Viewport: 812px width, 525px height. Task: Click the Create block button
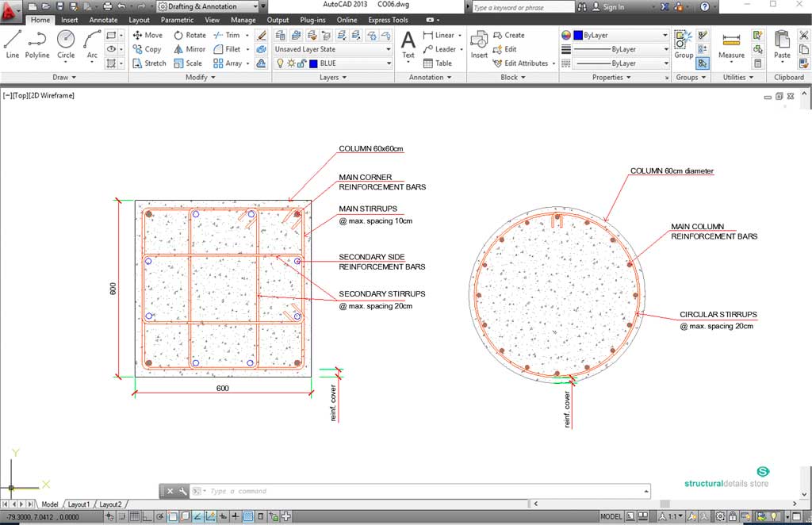point(514,35)
